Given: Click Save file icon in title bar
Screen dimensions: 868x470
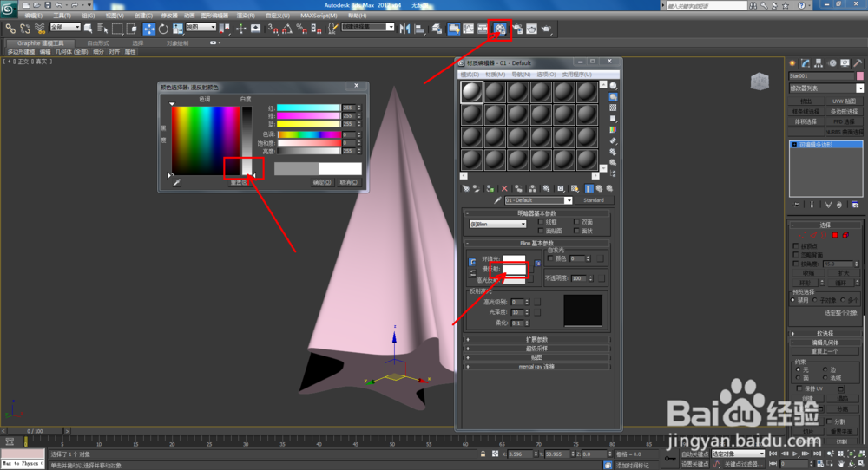Looking at the screenshot, I should (x=48, y=5).
